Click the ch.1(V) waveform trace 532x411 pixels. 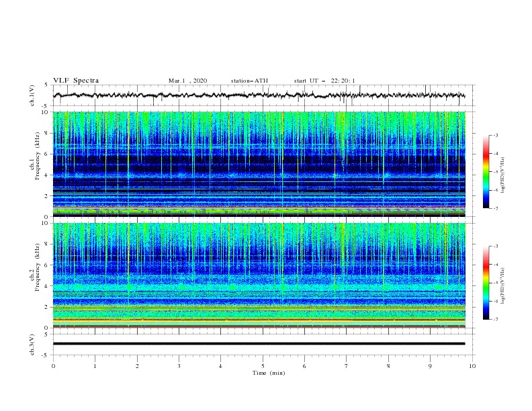pos(259,95)
